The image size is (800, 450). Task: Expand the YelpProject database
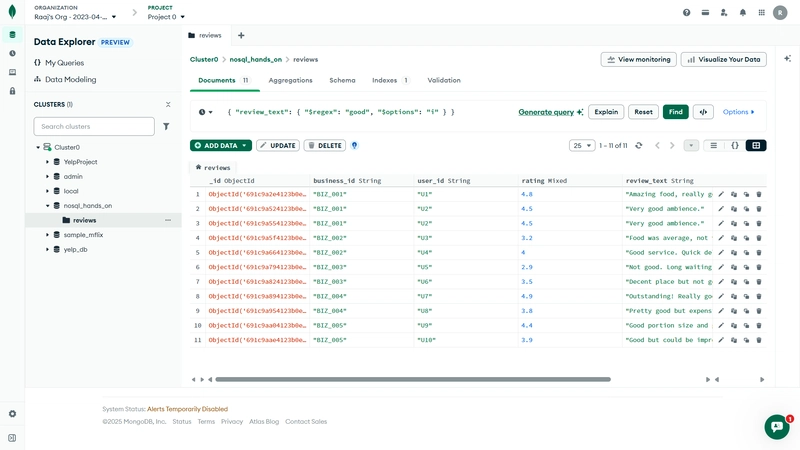(x=47, y=162)
